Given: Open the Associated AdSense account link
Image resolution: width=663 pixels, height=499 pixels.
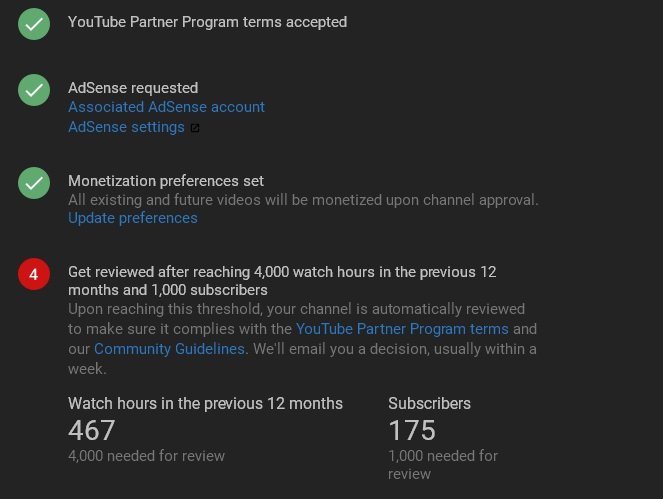Looking at the screenshot, I should click(166, 107).
